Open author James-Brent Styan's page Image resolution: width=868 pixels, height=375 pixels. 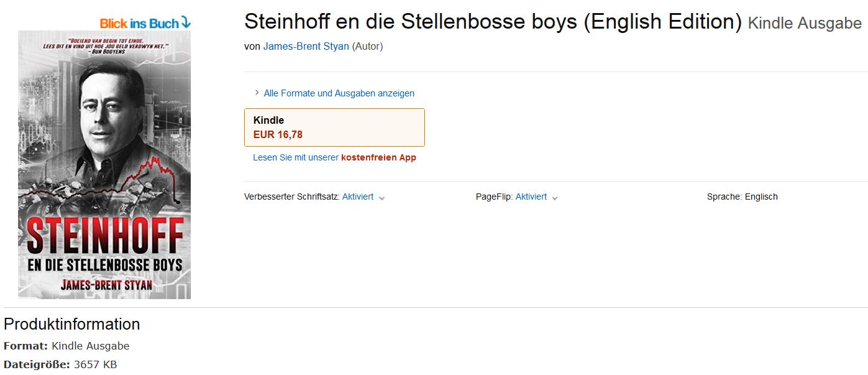[306, 47]
